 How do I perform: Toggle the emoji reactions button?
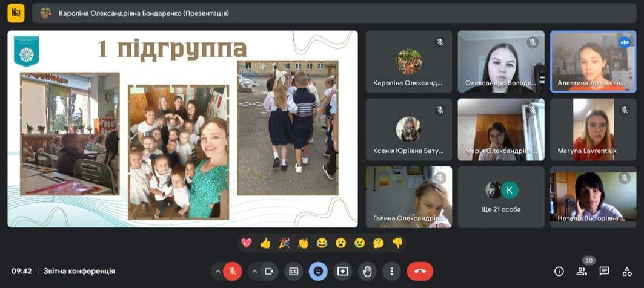tap(318, 271)
